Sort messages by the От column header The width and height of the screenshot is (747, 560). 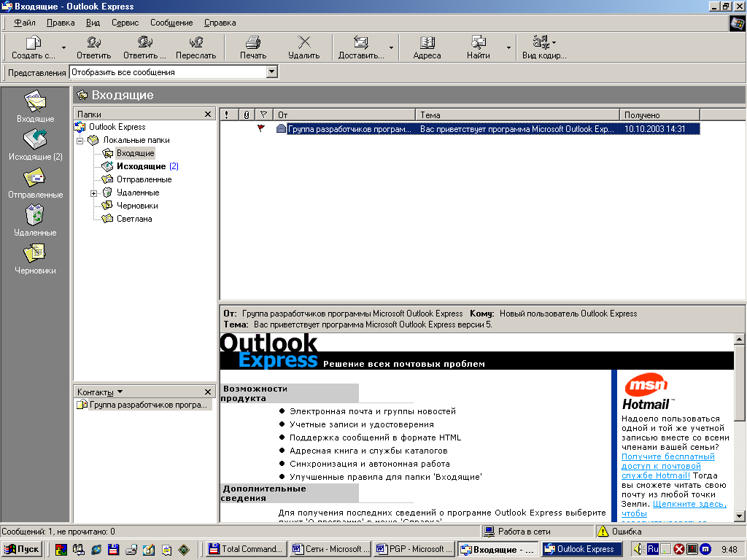[x=344, y=114]
